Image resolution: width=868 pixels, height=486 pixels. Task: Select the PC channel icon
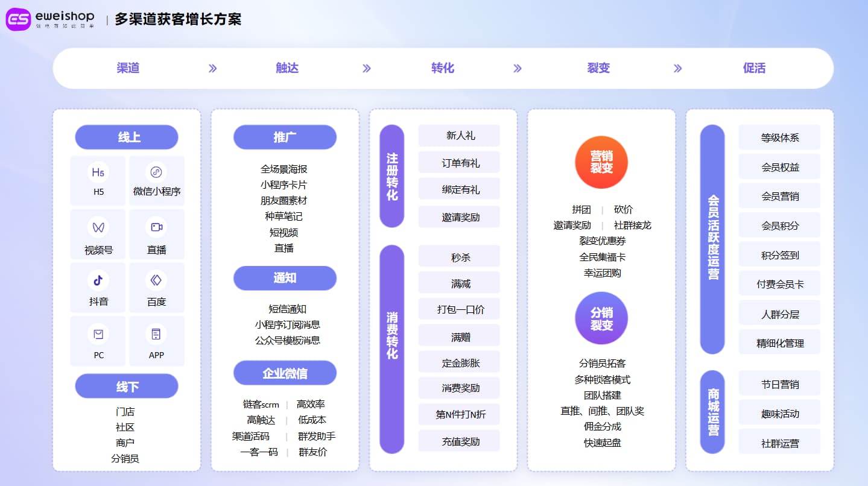pyautogui.click(x=98, y=333)
